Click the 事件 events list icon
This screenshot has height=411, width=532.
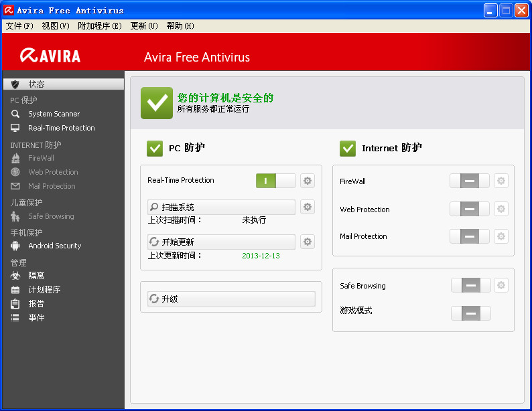pyautogui.click(x=15, y=317)
